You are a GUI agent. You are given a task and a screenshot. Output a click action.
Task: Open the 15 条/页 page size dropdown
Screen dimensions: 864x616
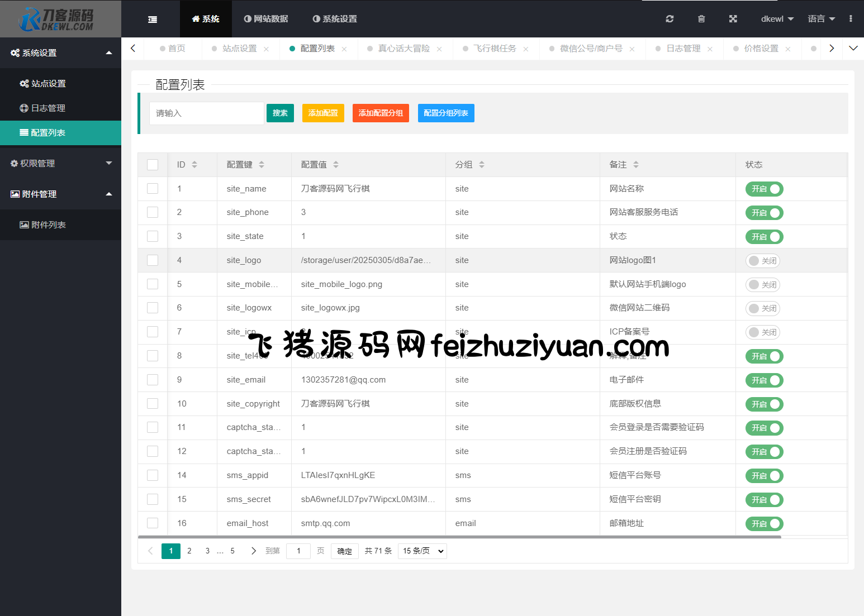coord(422,551)
